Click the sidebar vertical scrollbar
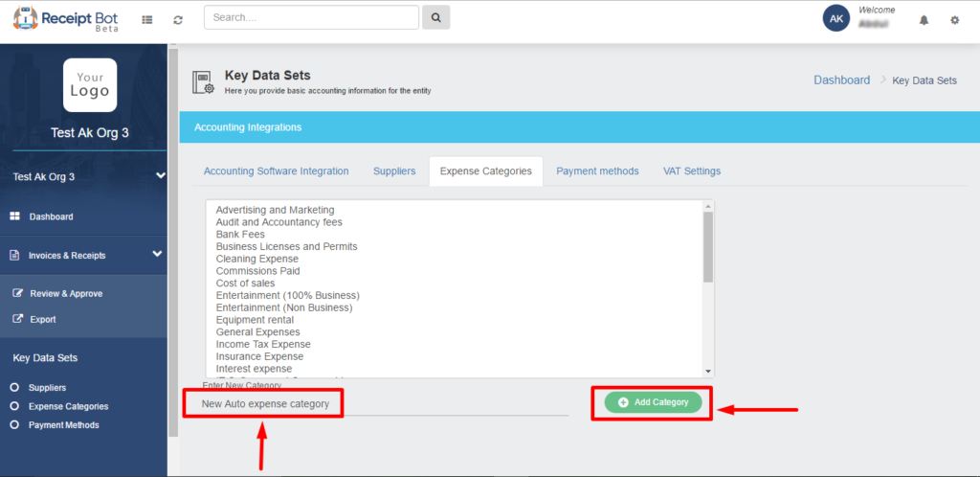 [173, 242]
